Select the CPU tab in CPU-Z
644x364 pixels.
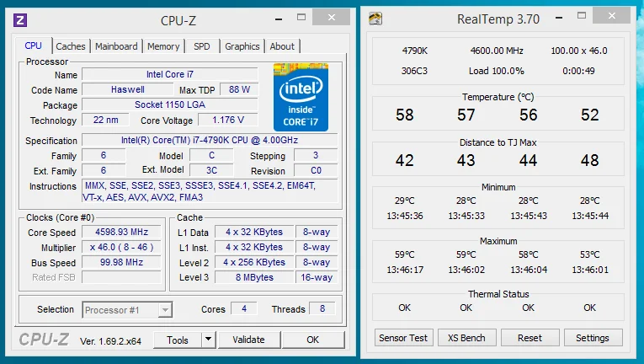coord(34,45)
